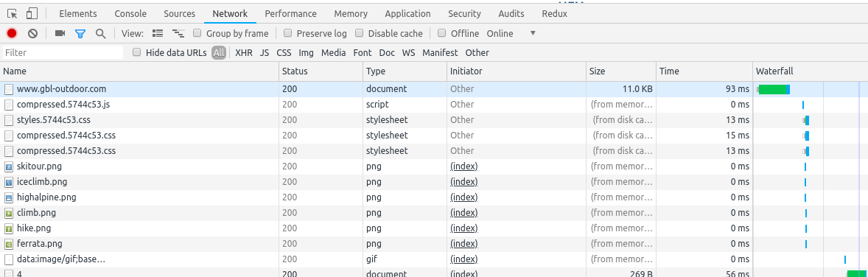This screenshot has height=277, width=868.
Task: Switch to large request rows view icon
Action: pyautogui.click(x=158, y=33)
